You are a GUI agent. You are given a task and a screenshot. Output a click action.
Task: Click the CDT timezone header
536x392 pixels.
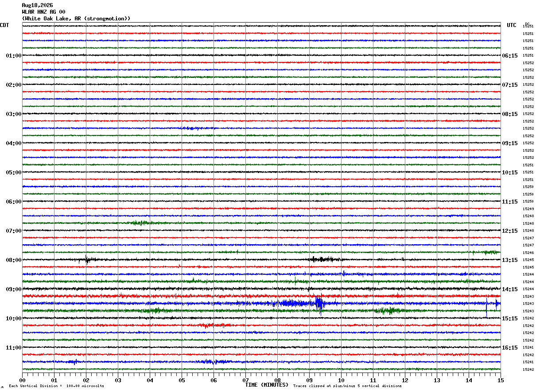coord(4,25)
